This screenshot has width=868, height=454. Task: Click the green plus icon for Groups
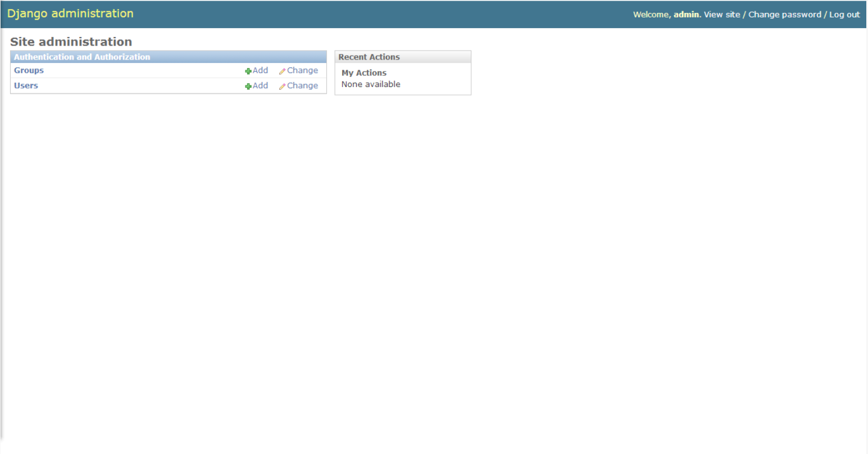click(248, 71)
